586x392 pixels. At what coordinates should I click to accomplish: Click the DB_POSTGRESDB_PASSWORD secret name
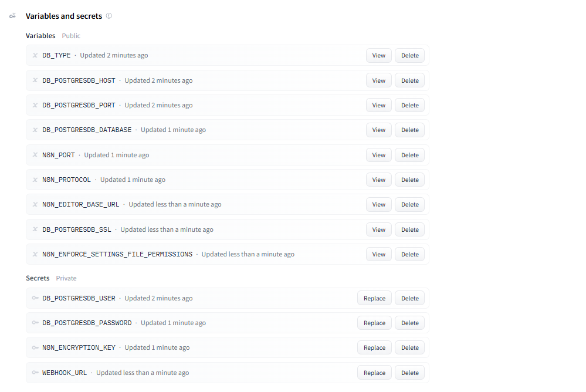tap(87, 323)
